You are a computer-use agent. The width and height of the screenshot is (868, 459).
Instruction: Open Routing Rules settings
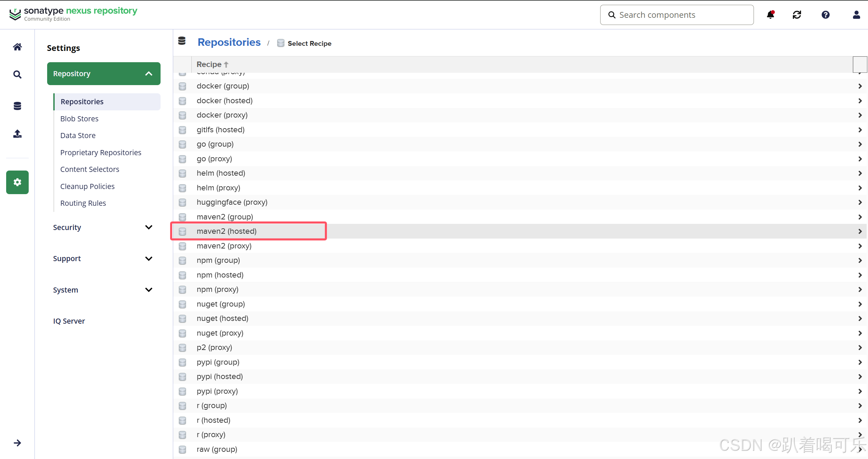point(83,203)
